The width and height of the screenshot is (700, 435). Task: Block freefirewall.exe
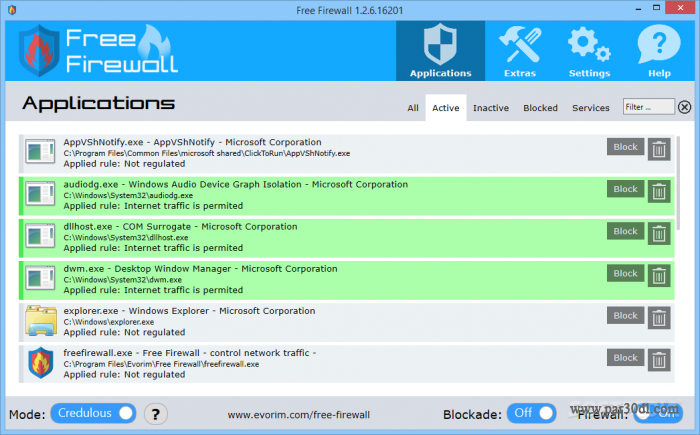coord(625,357)
